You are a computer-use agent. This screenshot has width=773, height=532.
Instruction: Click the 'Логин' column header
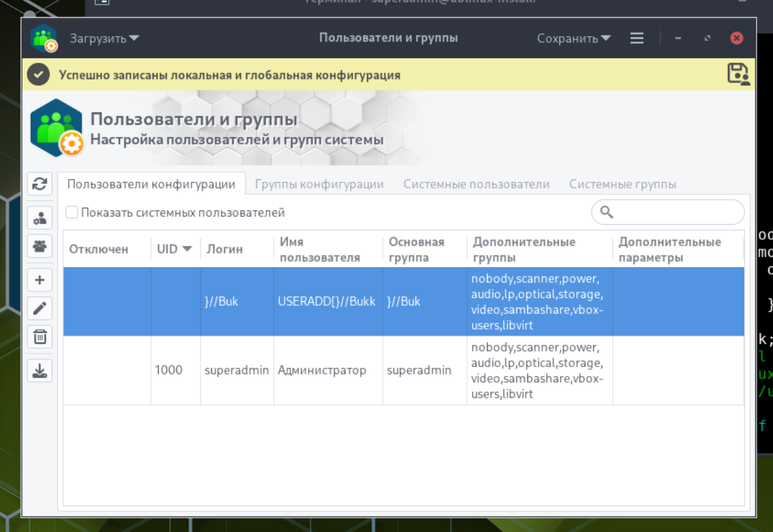(x=225, y=249)
